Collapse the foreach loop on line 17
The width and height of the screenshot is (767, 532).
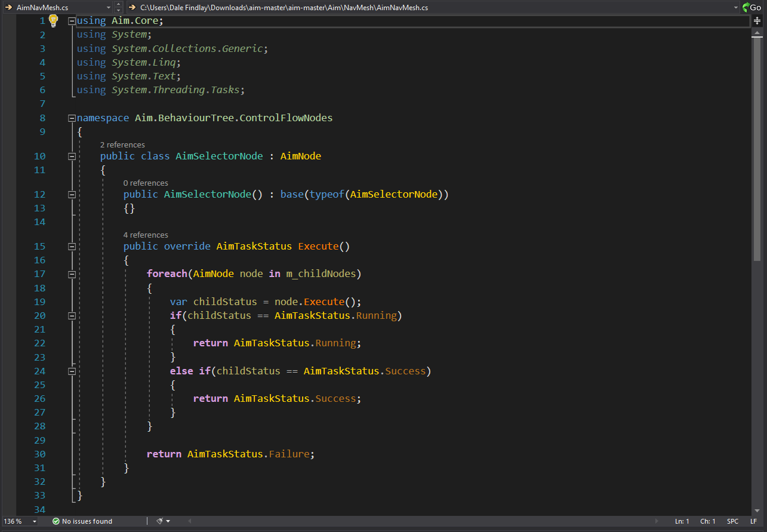point(72,274)
